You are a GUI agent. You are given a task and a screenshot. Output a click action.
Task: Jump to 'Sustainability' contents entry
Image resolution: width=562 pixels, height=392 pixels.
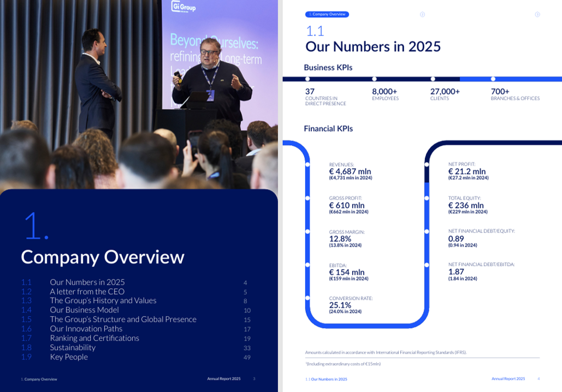pos(73,348)
